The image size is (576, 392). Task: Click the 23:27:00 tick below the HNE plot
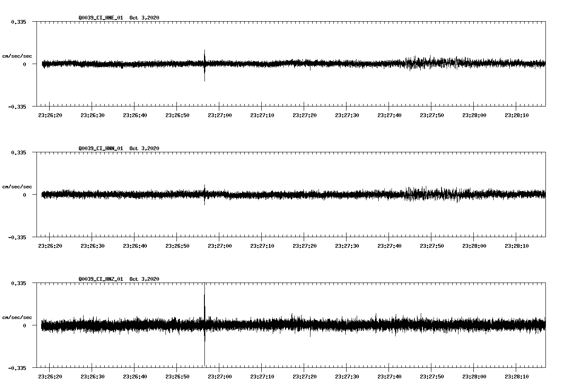click(220, 114)
